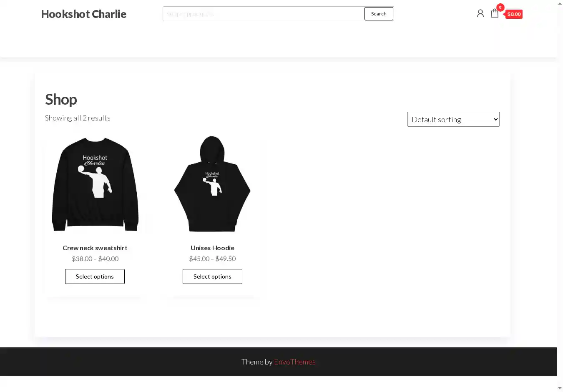Go to Hookshot Charlie site title
Image resolution: width=563 pixels, height=392 pixels.
tap(83, 14)
